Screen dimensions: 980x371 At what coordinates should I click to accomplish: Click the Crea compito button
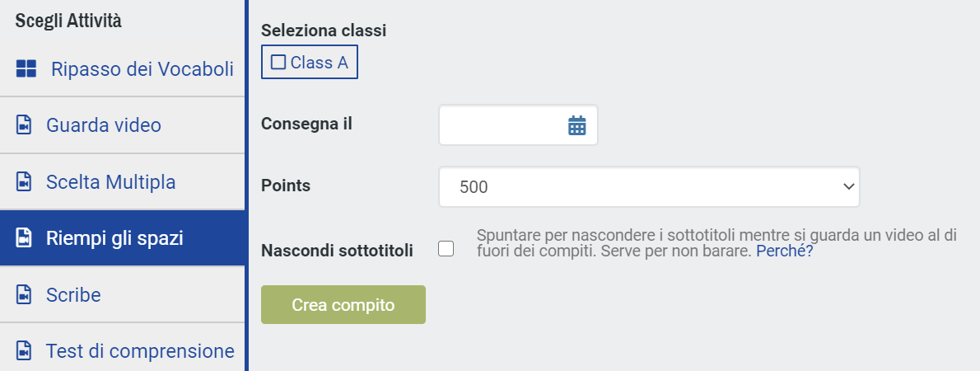click(343, 305)
